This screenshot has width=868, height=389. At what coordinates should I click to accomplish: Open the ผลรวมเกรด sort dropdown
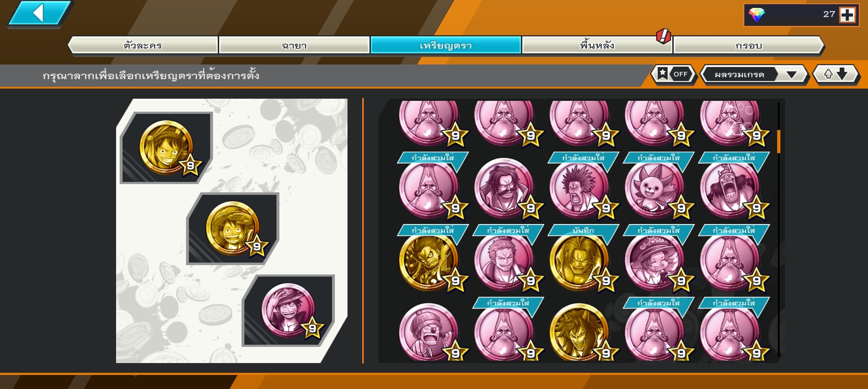pyautogui.click(x=753, y=75)
